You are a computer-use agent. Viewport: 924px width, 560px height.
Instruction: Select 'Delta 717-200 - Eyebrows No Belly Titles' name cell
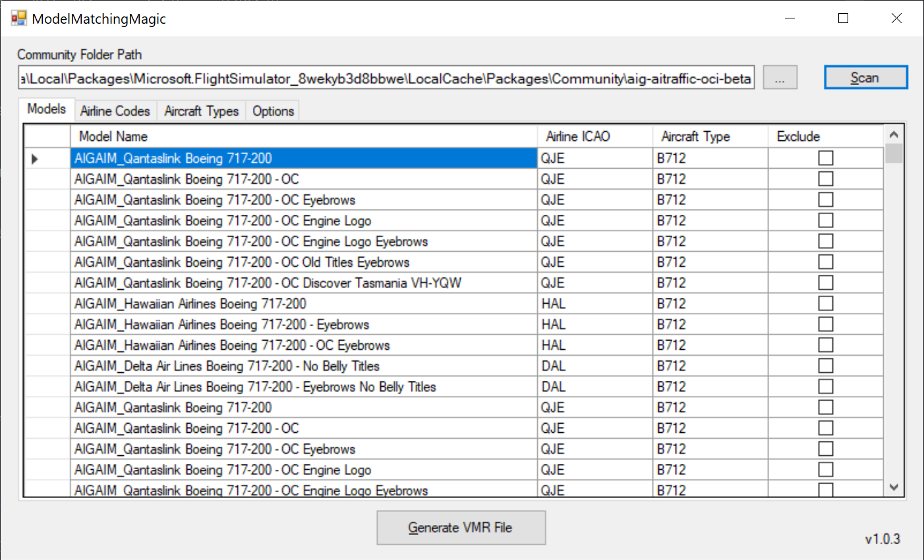(304, 387)
